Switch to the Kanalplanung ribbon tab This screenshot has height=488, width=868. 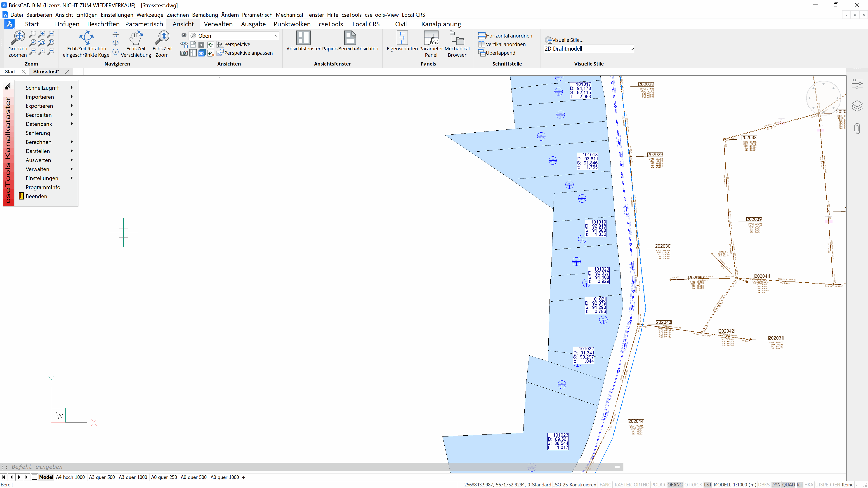click(x=441, y=24)
